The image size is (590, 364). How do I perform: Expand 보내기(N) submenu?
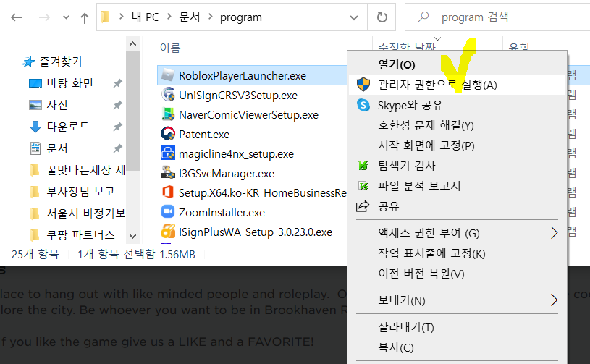[457, 300]
